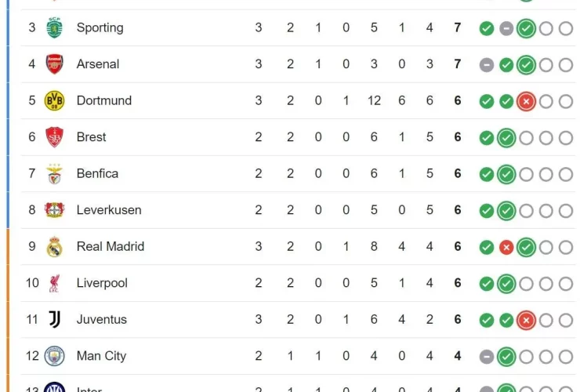The height and width of the screenshot is (392, 580).
Task: Click Sporting's grey draw result icon
Action: [x=506, y=28]
